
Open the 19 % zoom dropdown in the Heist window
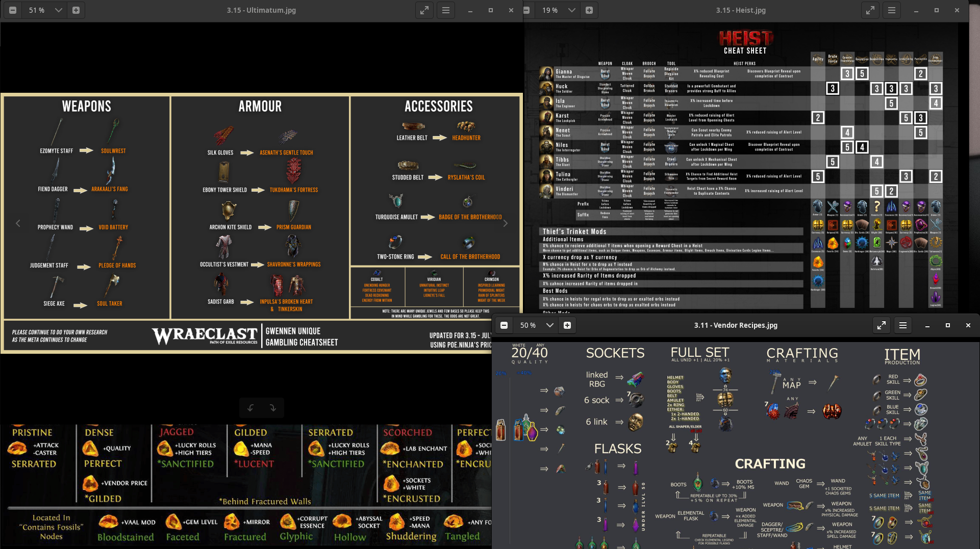(572, 10)
